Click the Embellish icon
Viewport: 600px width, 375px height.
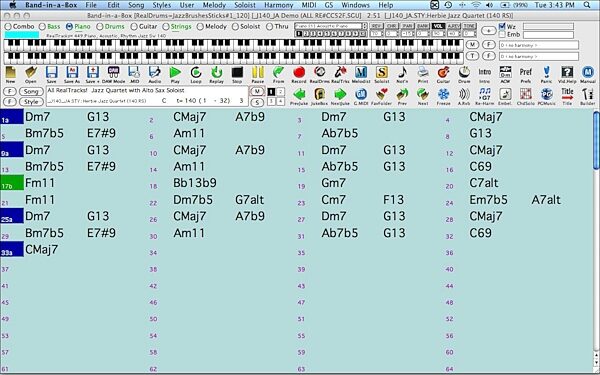(505, 96)
